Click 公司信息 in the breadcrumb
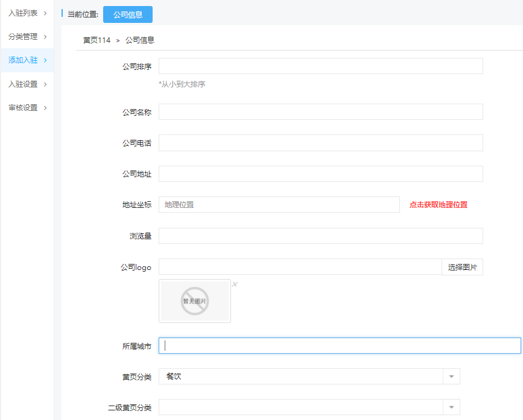The image size is (523, 420). (x=140, y=40)
